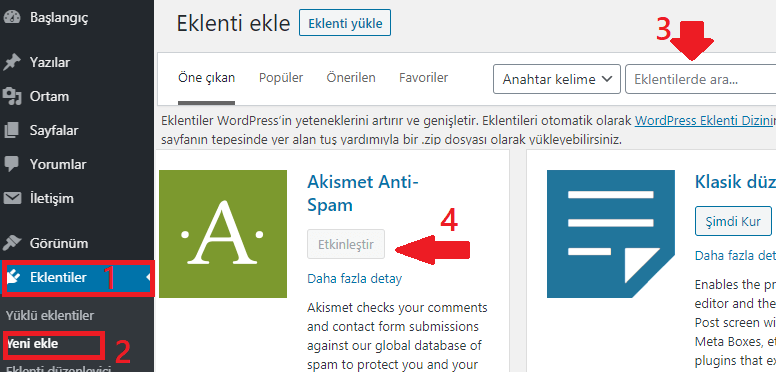Viewport: 776px width, 372px height.
Task: Switch to the Favoriler tab
Action: click(424, 78)
